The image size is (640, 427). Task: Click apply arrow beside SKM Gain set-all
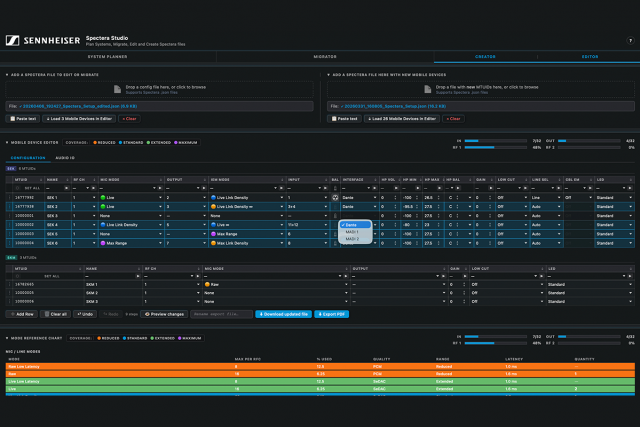(x=464, y=276)
